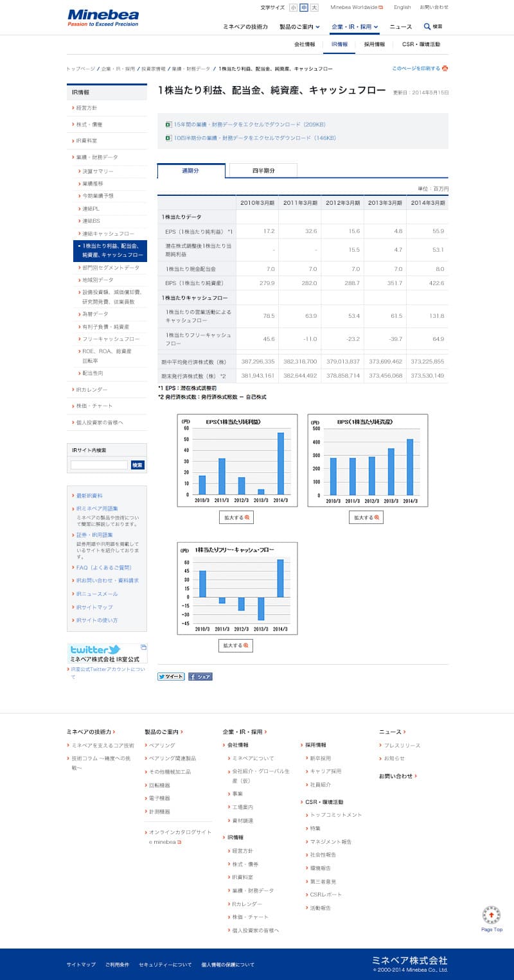Screen dimensions: 514x980
Task: Click the search magnifier icon
Action: [x=427, y=26]
